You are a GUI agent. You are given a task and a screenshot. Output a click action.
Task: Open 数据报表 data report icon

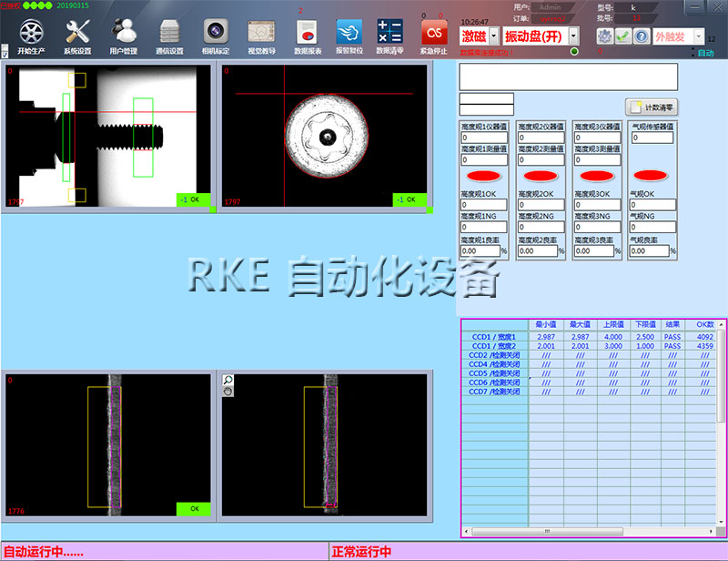(308, 32)
